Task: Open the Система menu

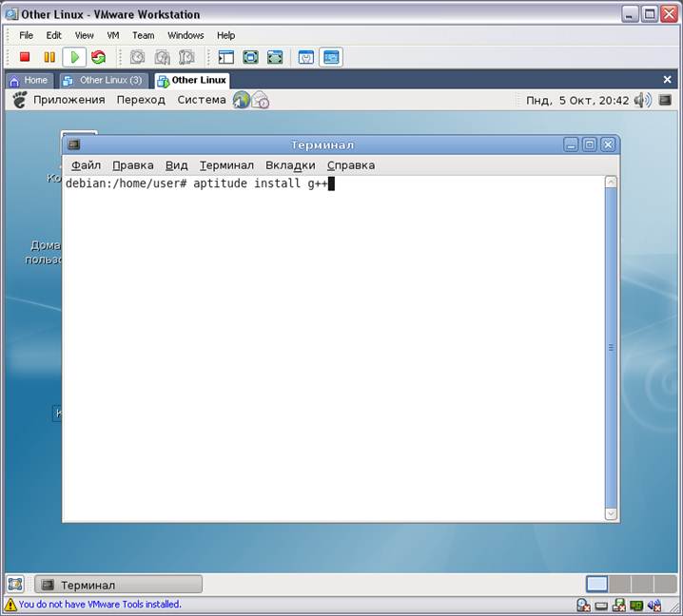Action: coord(202,100)
